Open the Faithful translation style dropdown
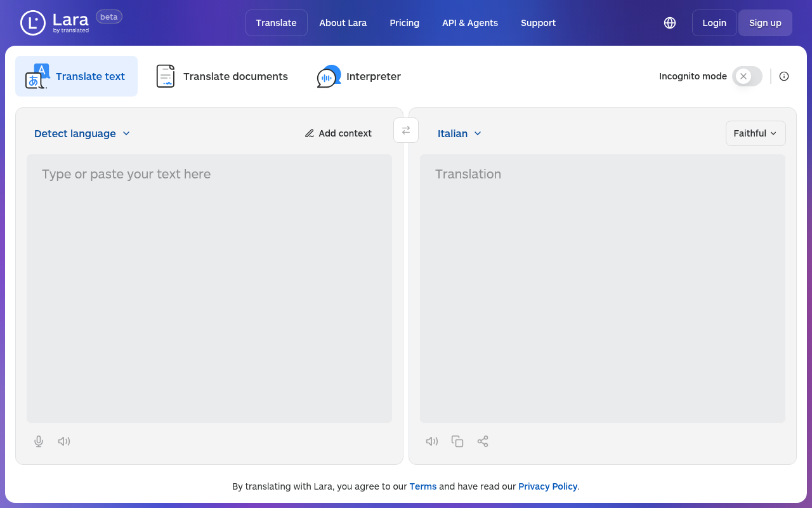The image size is (812, 508). [x=756, y=133]
